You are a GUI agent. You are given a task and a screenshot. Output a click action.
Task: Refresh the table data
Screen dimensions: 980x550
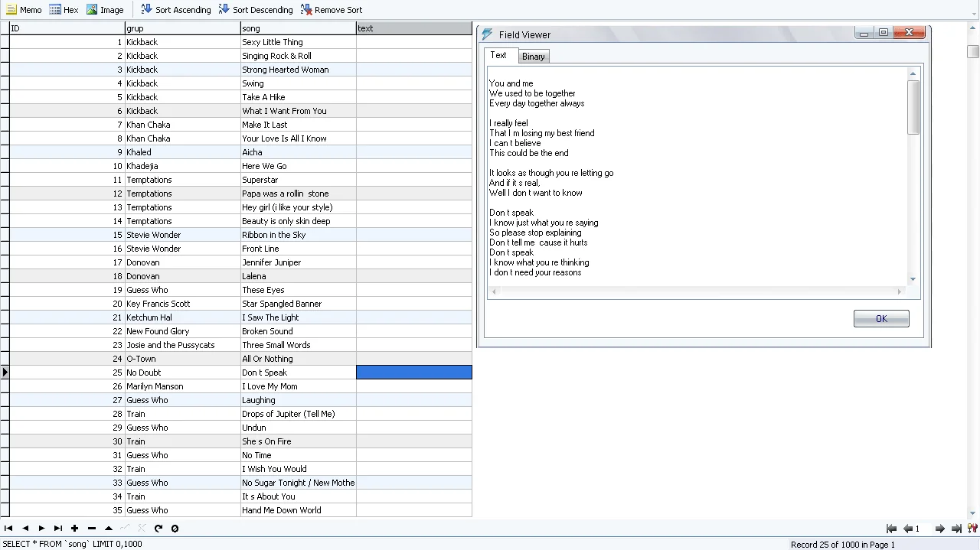point(158,529)
